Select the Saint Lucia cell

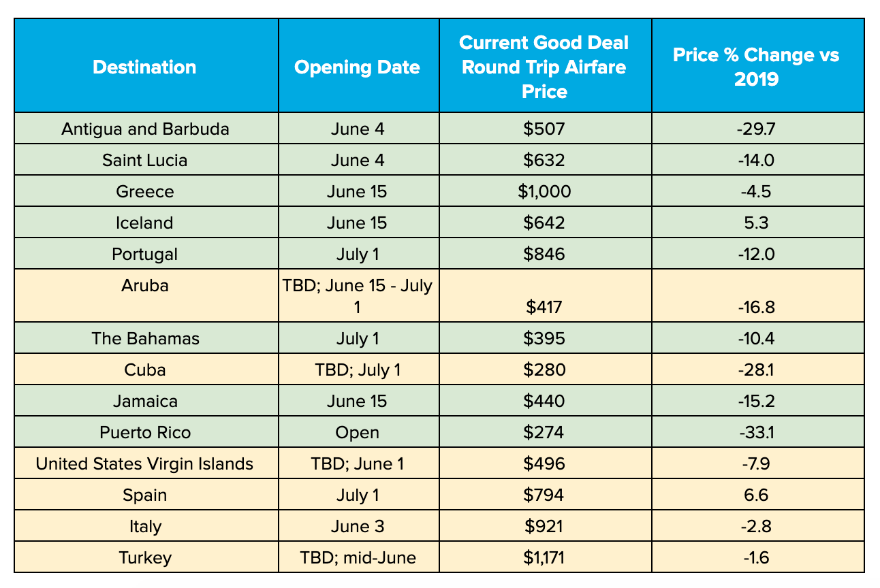(x=146, y=159)
